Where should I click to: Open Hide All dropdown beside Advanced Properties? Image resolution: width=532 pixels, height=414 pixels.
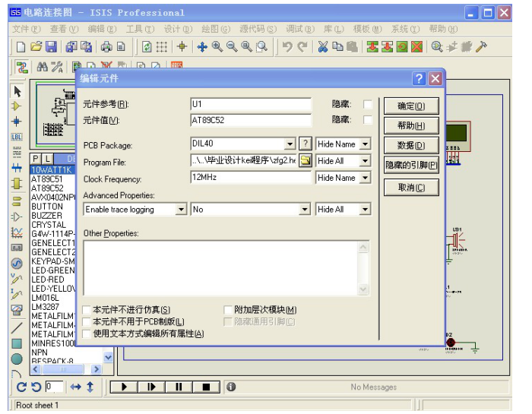tap(365, 209)
